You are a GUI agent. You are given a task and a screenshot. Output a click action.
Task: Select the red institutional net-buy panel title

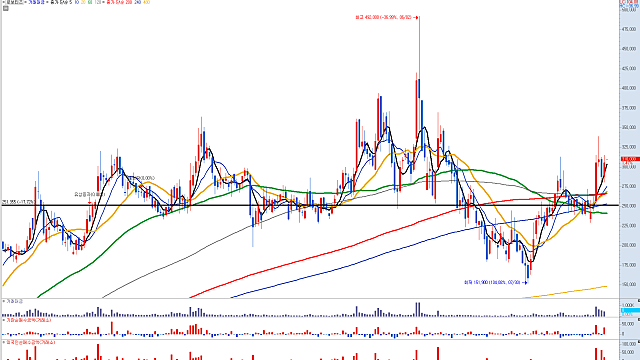[29, 321]
